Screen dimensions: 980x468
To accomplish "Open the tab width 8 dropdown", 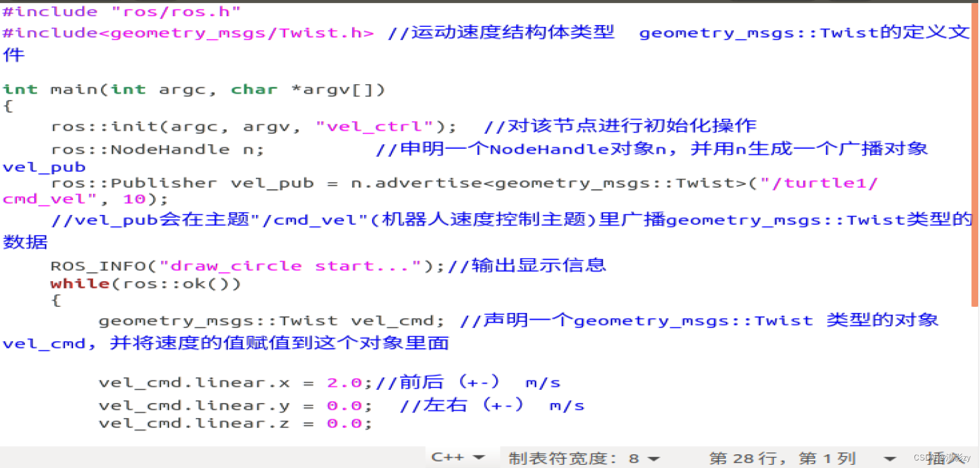I will click(x=584, y=458).
